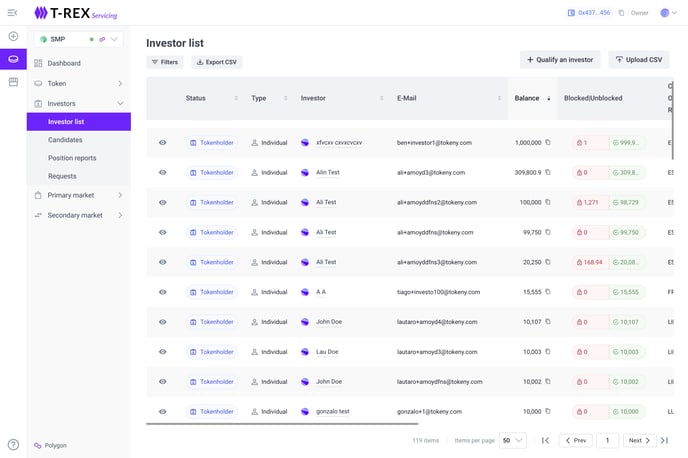
Task: Click the link icon beside SMP
Action: (x=102, y=39)
